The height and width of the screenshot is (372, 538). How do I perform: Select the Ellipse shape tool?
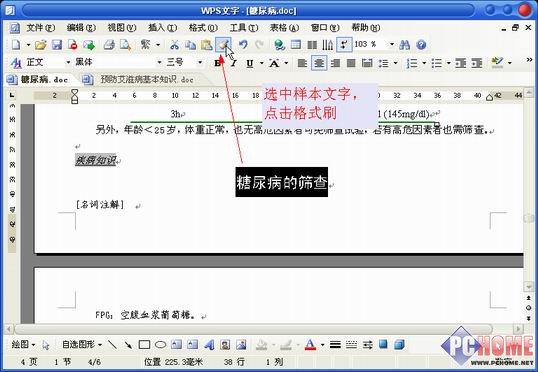pyautogui.click(x=161, y=345)
